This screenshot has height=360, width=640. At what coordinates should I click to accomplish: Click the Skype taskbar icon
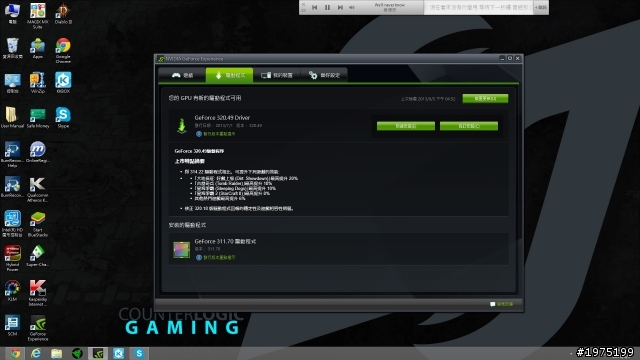click(139, 353)
